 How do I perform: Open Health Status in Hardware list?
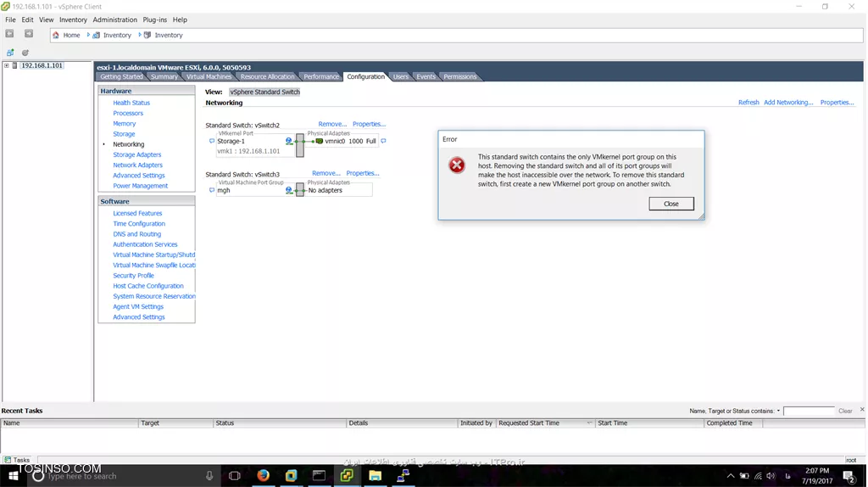tap(131, 103)
